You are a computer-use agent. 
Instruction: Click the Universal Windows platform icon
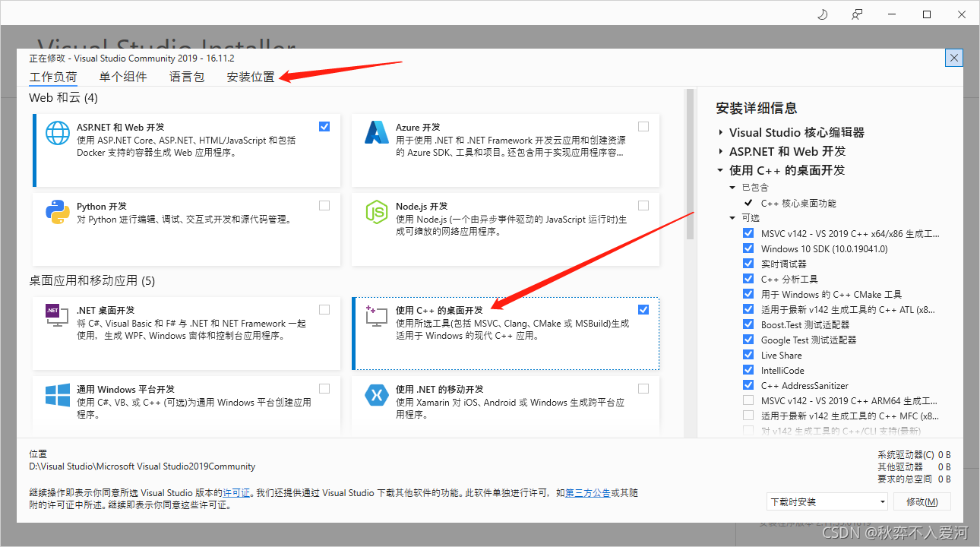(x=58, y=395)
